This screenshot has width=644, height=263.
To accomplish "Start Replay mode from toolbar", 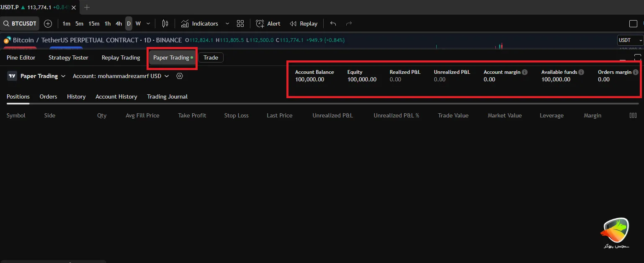I will 304,23.
